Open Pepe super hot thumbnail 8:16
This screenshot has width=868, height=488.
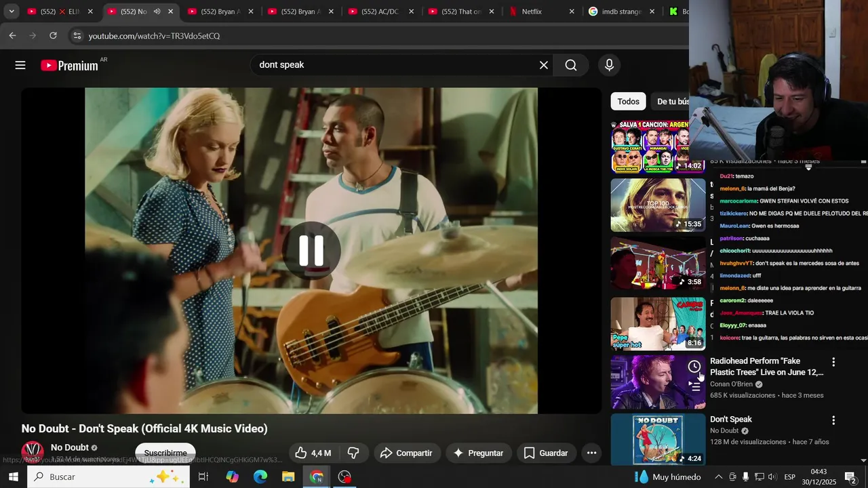coord(658,324)
